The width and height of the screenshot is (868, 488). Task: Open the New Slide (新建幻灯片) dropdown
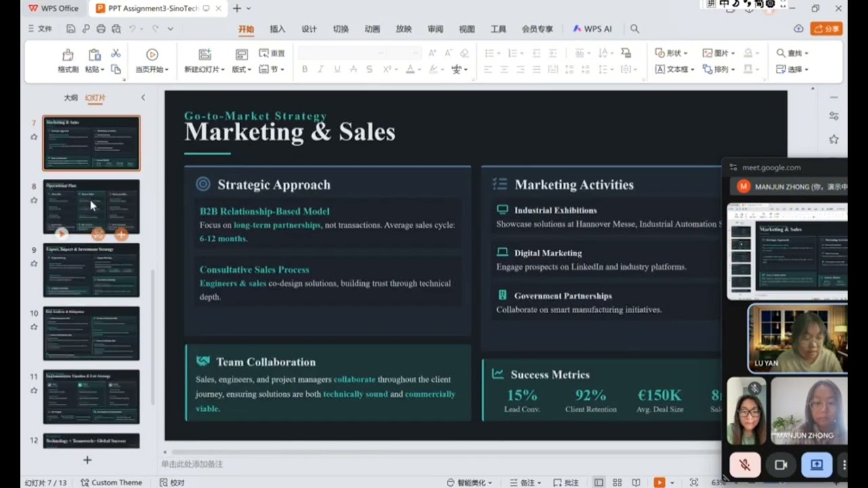(x=205, y=69)
